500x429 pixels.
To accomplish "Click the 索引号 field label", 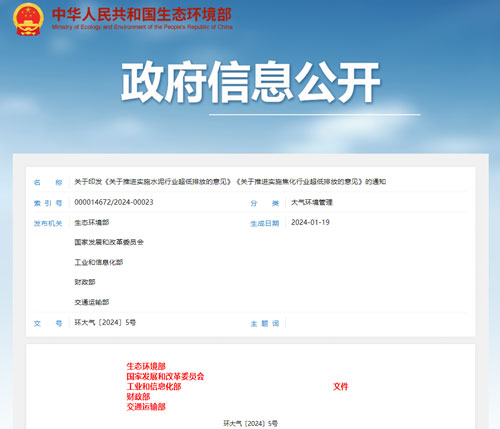I will tap(48, 203).
